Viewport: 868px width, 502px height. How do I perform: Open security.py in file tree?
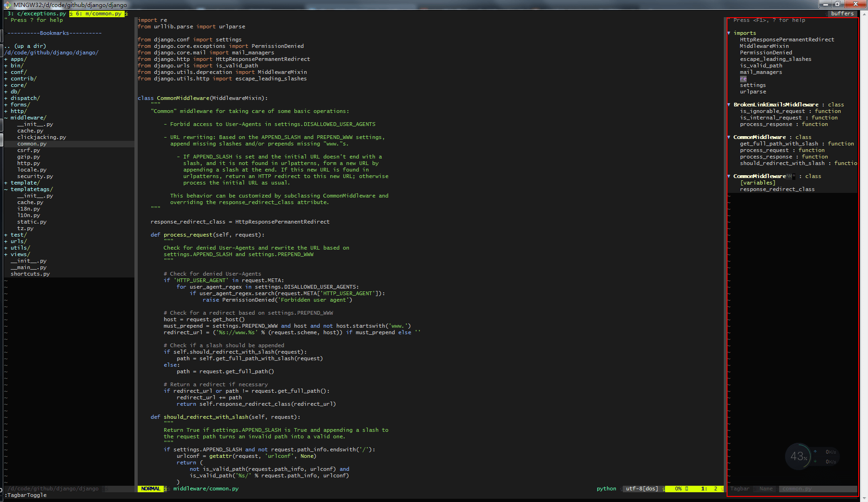35,176
